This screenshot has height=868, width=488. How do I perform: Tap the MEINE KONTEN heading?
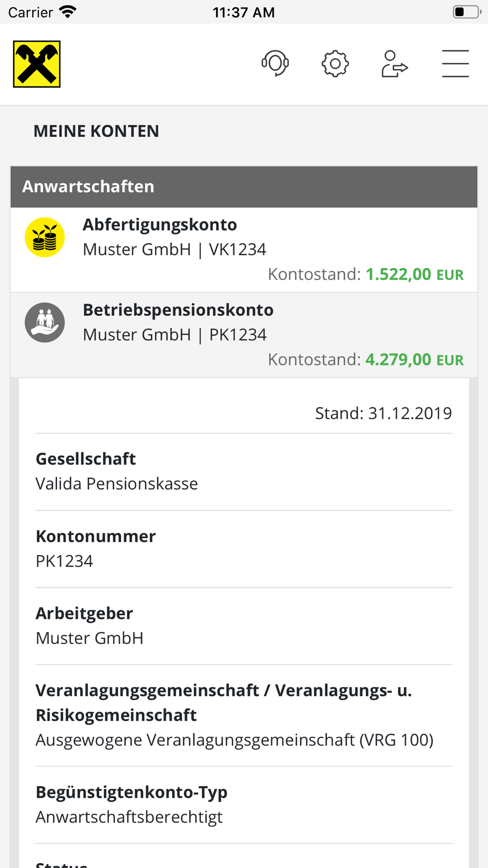coord(96,131)
